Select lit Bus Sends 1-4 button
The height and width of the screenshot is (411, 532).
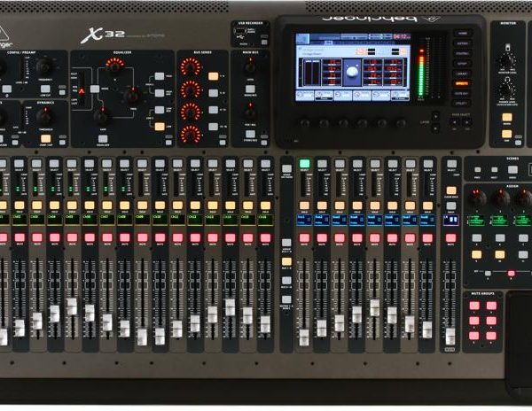click(213, 76)
